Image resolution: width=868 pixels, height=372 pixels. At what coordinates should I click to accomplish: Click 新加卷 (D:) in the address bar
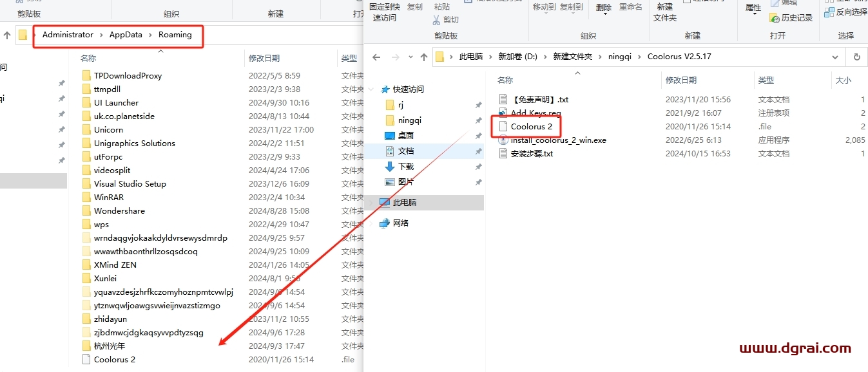tap(517, 57)
